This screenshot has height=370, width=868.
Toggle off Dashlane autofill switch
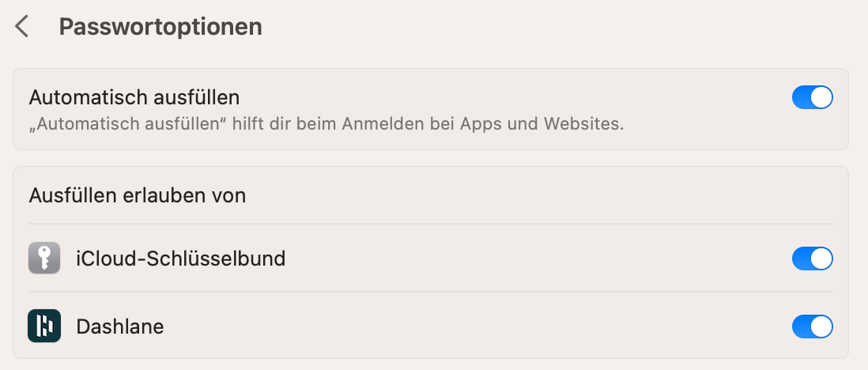[x=812, y=326]
